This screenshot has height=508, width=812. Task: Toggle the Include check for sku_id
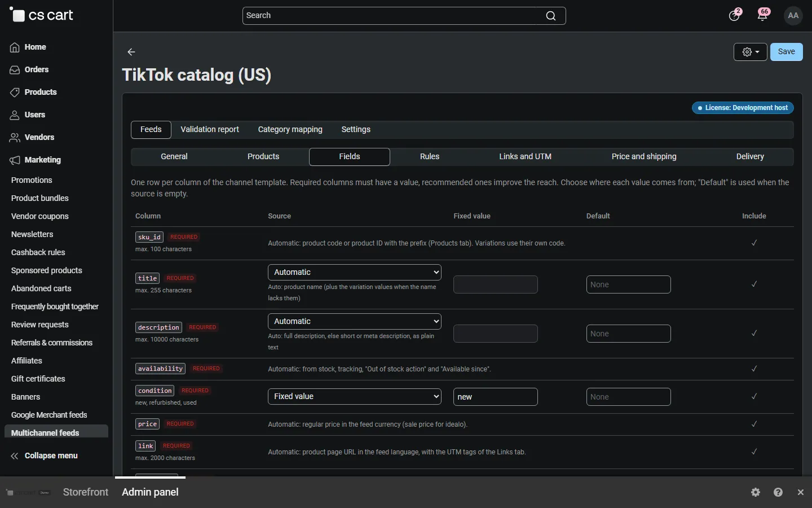point(754,243)
